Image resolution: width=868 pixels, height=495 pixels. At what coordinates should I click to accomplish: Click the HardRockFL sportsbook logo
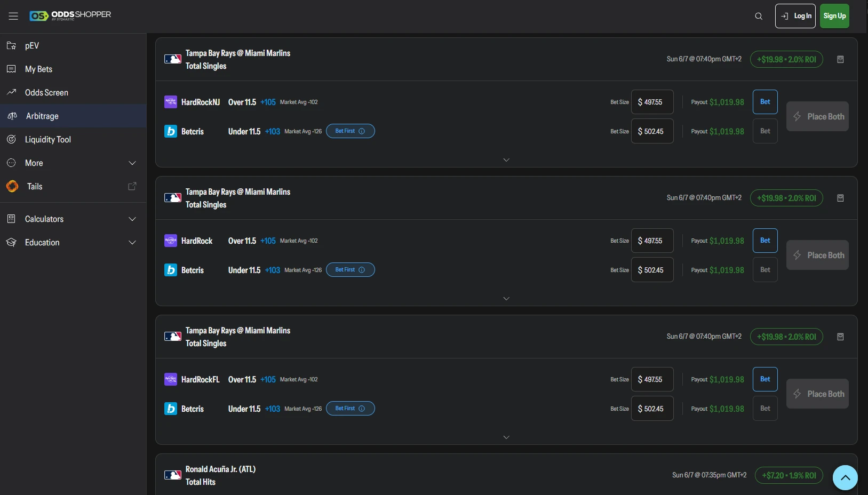171,379
